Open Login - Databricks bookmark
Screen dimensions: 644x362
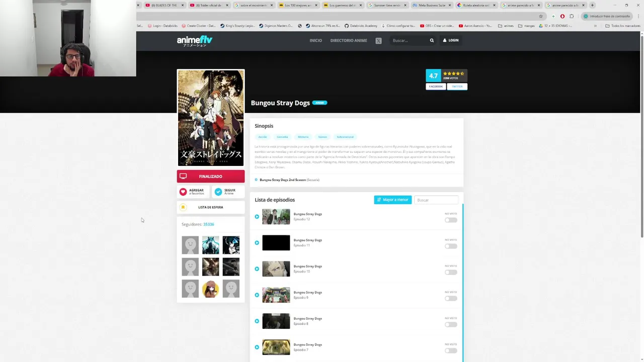tap(164, 26)
